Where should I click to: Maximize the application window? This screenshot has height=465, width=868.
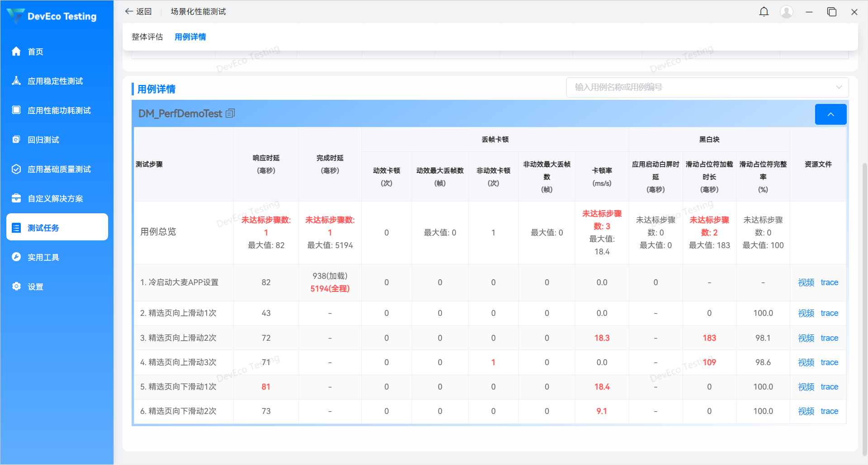point(832,12)
